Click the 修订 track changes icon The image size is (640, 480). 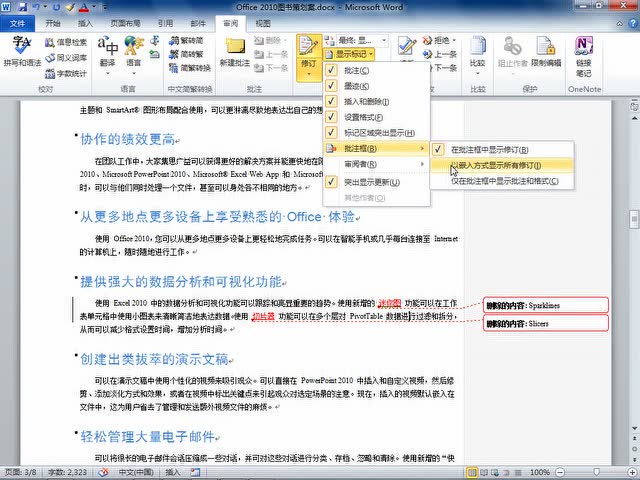click(x=307, y=53)
